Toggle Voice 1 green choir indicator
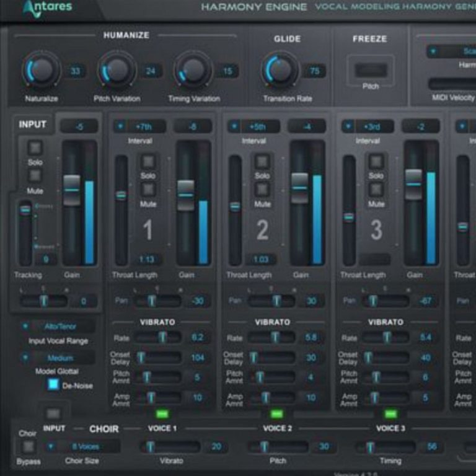The width and height of the screenshot is (476, 476). click(162, 413)
